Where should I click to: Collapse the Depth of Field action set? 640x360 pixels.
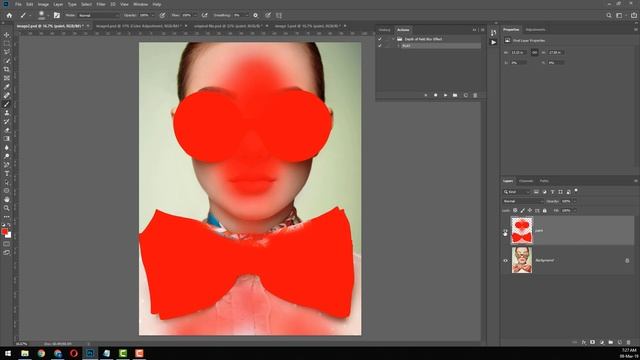394,39
